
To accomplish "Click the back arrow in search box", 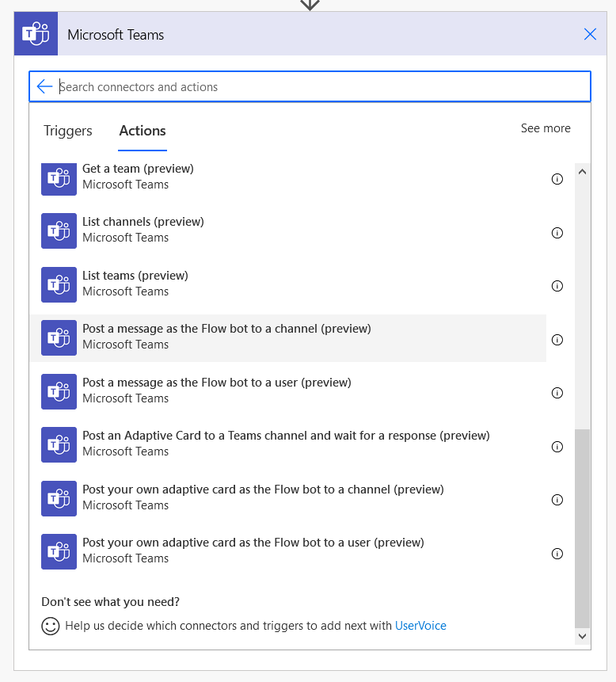I will pyautogui.click(x=44, y=86).
